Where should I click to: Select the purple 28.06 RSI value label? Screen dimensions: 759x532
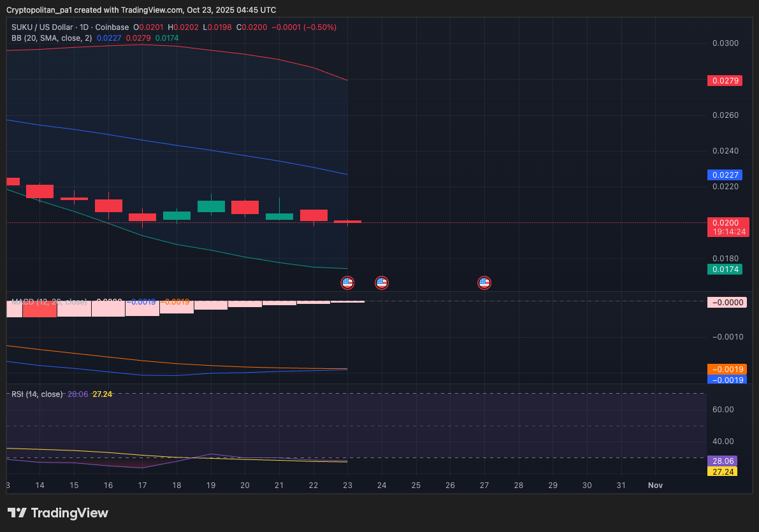tap(724, 461)
